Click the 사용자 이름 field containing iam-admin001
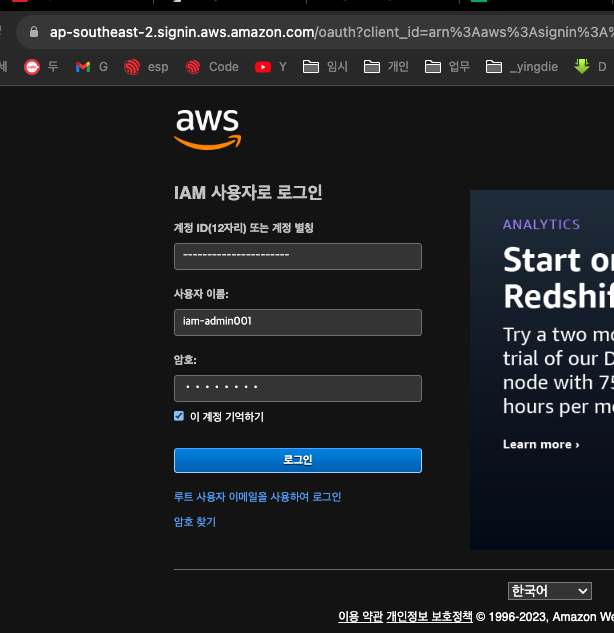The width and height of the screenshot is (614, 633). 298,323
